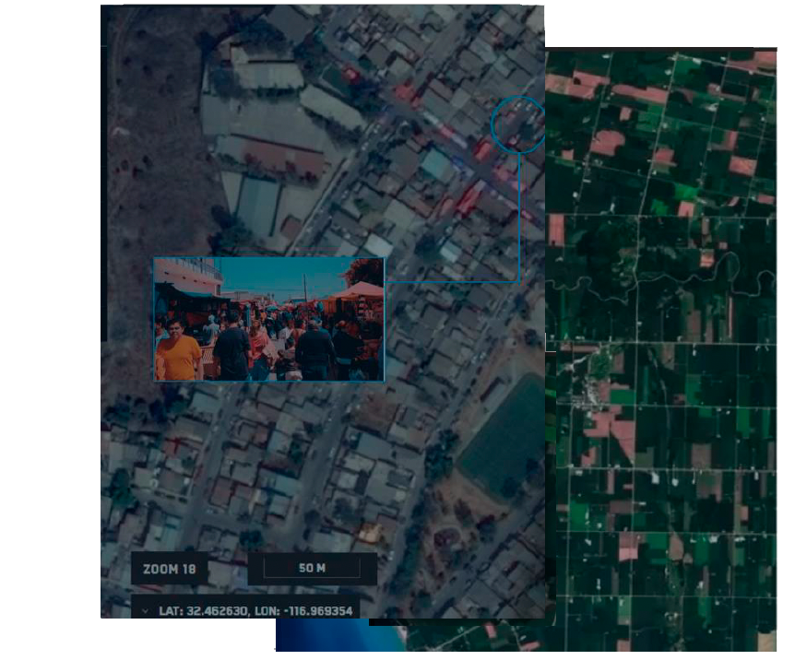This screenshot has height=672, width=795.
Task: Click the red market stalls along the diagonal street
Action: click(470, 195)
